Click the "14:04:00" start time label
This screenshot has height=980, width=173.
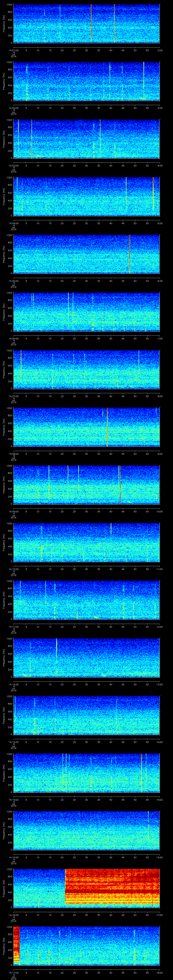13,223
